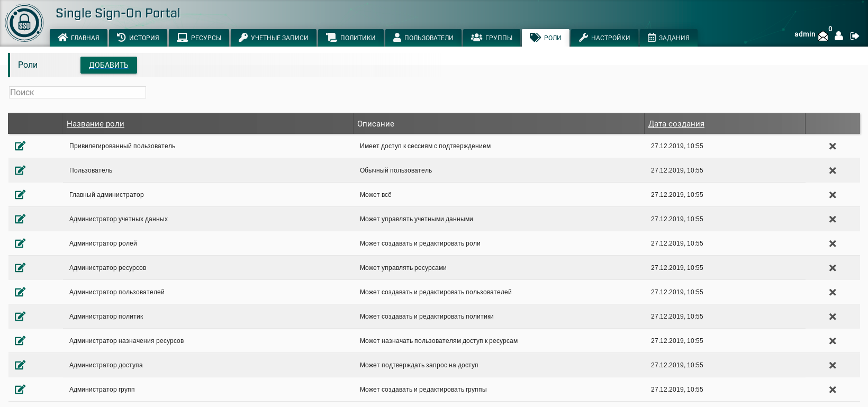Go to the Задания tab
Viewport: 868px width, 407px height.
(x=668, y=38)
